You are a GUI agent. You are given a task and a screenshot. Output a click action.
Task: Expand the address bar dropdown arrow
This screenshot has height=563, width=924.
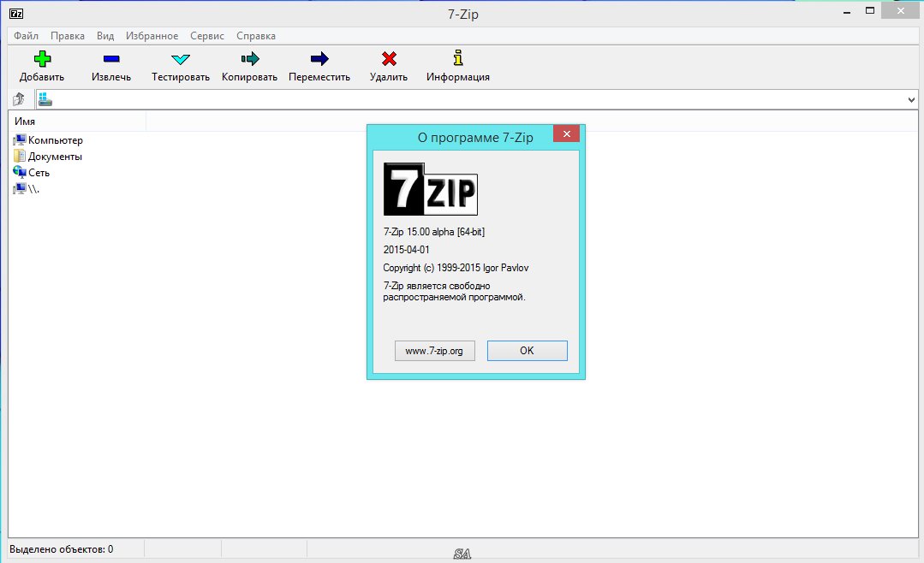tap(911, 99)
